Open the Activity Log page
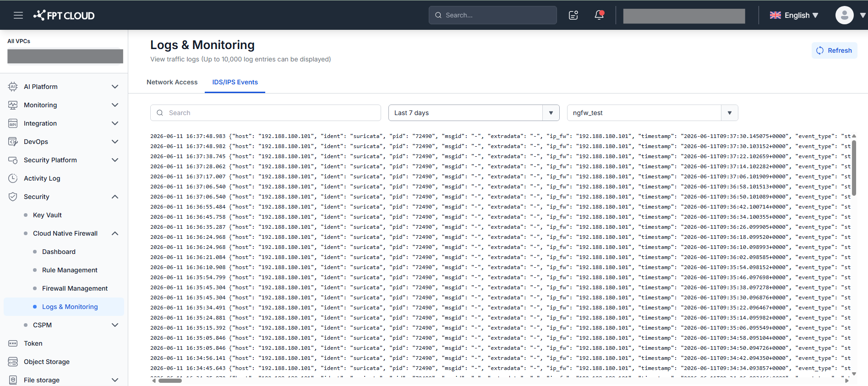Viewport: 868px width, 386px height. tap(42, 178)
